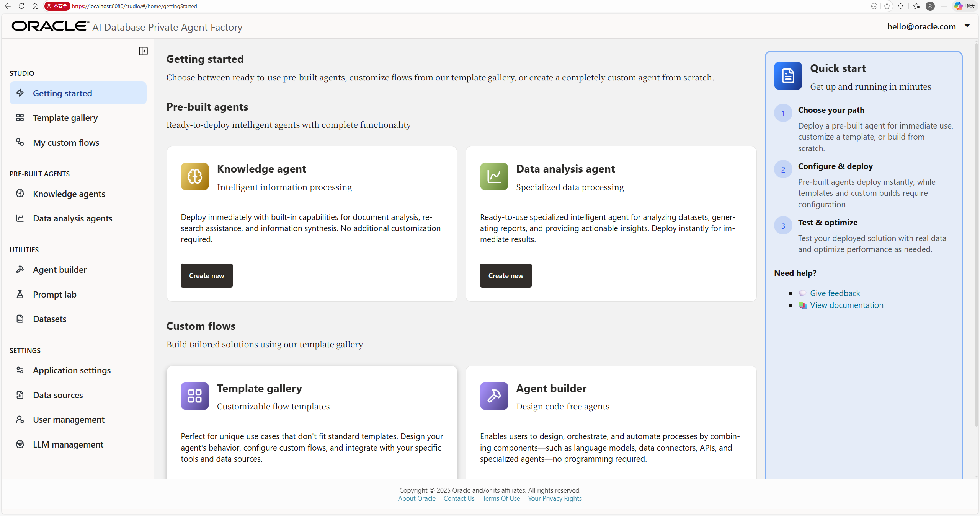Create new Knowledge agent

206,275
